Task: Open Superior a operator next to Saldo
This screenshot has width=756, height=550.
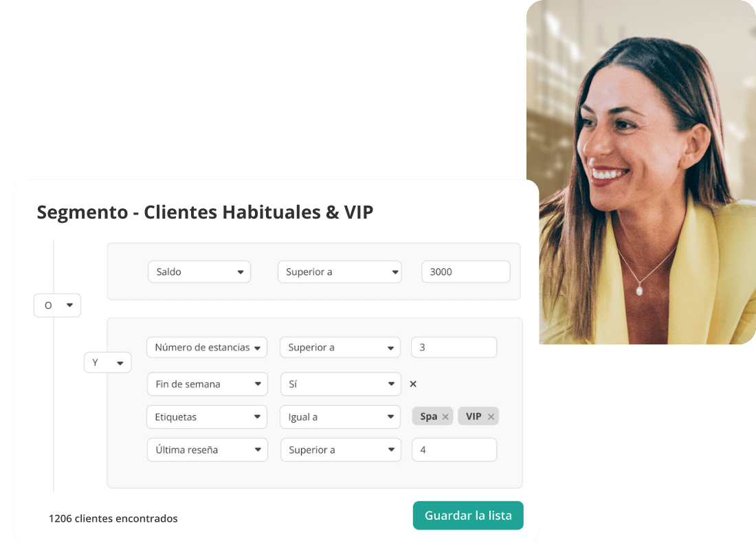Action: 340,272
